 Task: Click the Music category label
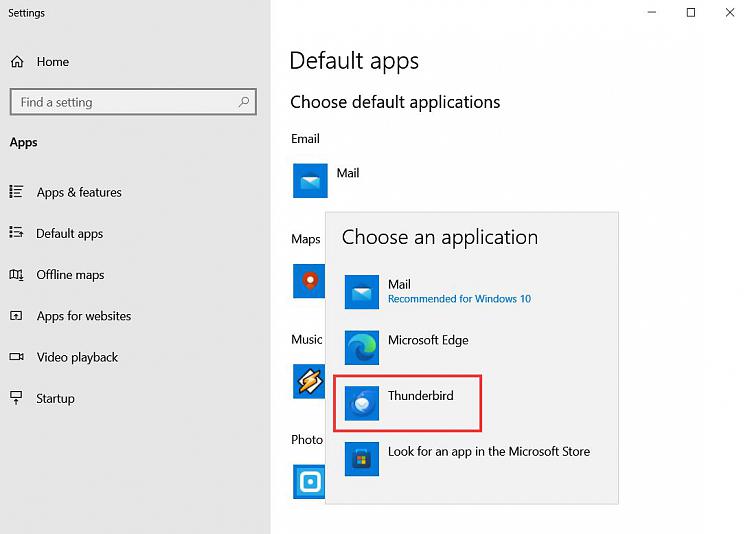[307, 339]
